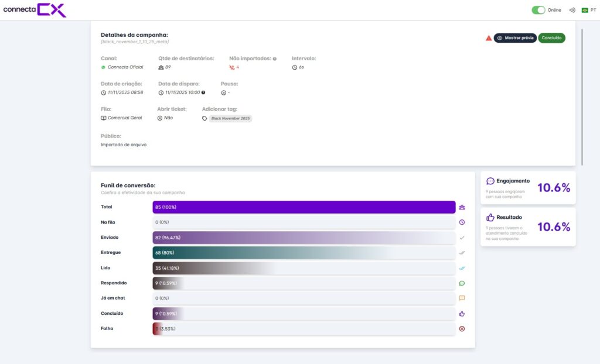Click the Concluído thumbs-up funnel icon
Viewport: 600px width, 364px height.
[x=462, y=314]
